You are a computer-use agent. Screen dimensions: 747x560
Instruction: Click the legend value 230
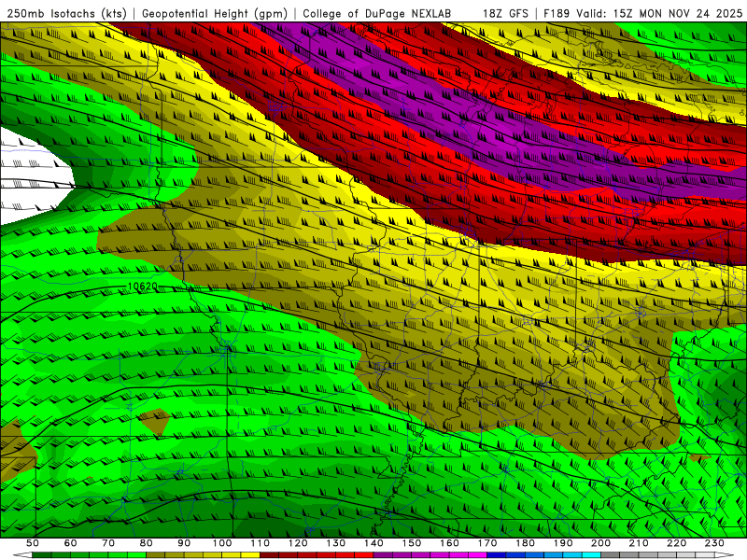coord(714,543)
